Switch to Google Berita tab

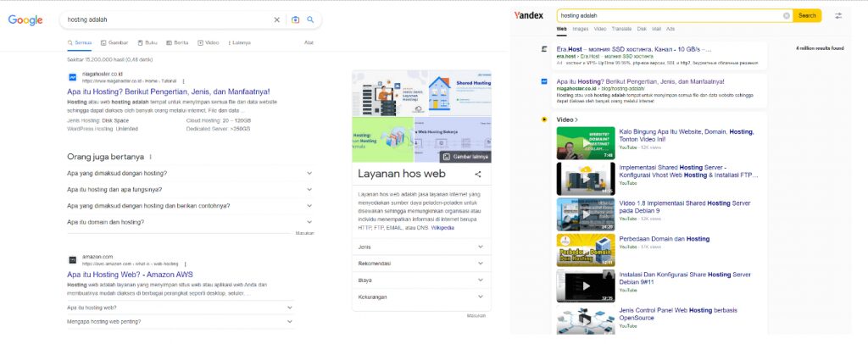coord(177,42)
